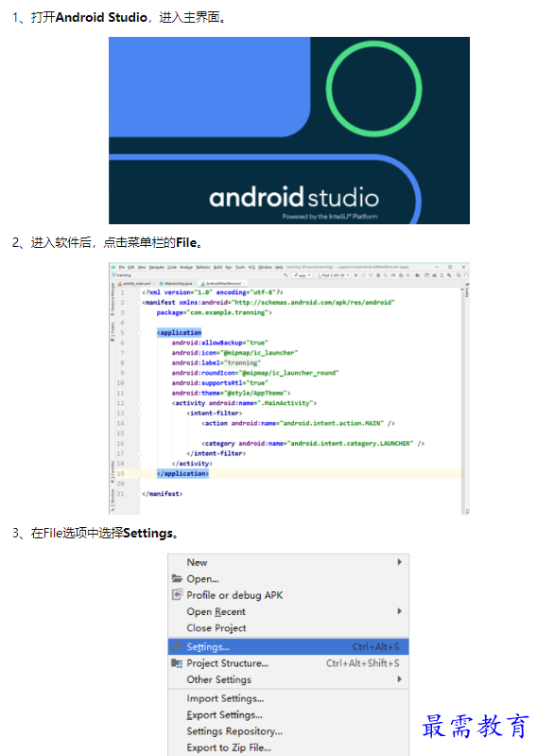The height and width of the screenshot is (756, 537).
Task: Click the android:label="tranning" line
Action: [x=217, y=362]
